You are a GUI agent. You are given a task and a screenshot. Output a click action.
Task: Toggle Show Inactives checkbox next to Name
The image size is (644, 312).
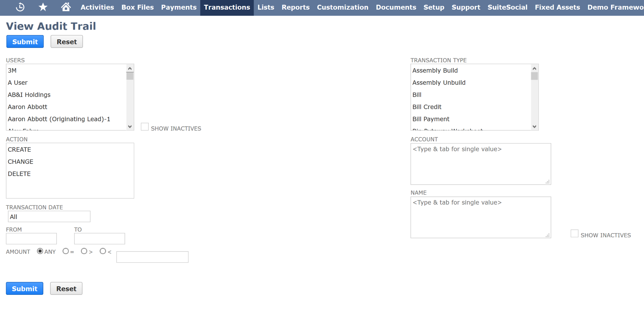[x=575, y=233]
